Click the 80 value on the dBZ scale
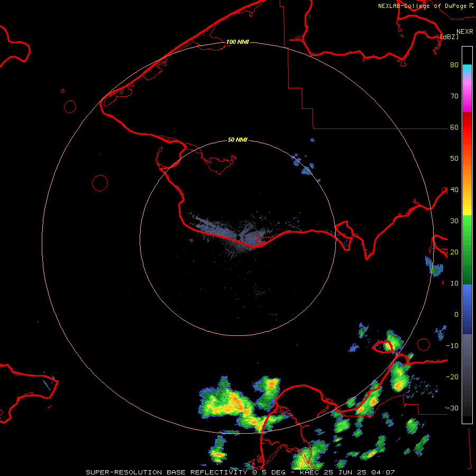The image size is (476, 476). click(454, 65)
